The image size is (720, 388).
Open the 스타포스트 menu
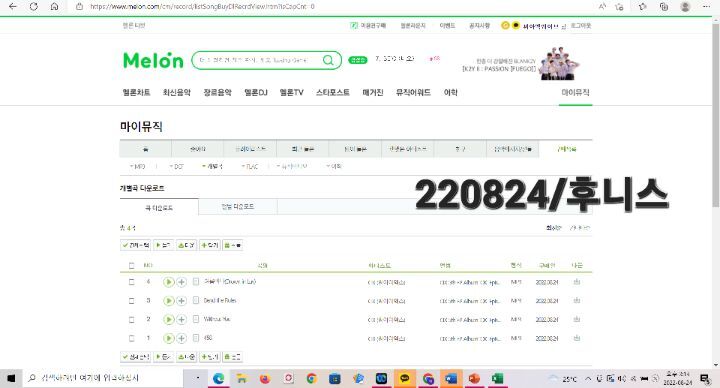(x=332, y=92)
